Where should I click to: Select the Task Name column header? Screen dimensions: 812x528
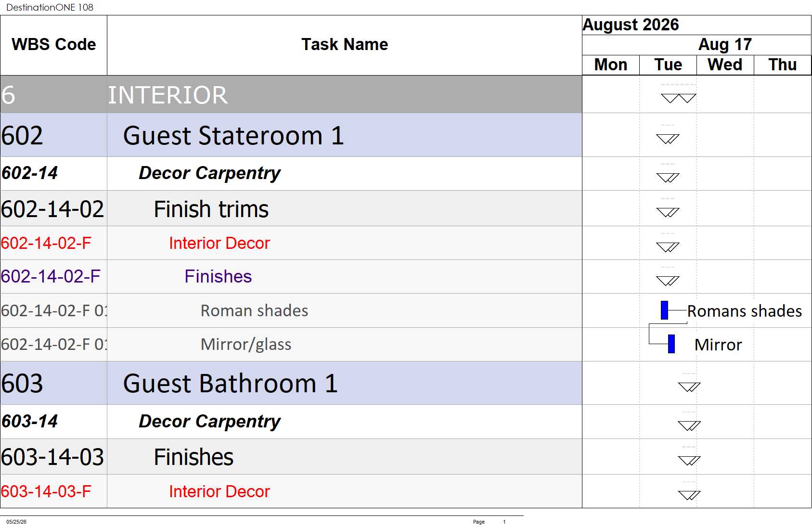(x=345, y=45)
